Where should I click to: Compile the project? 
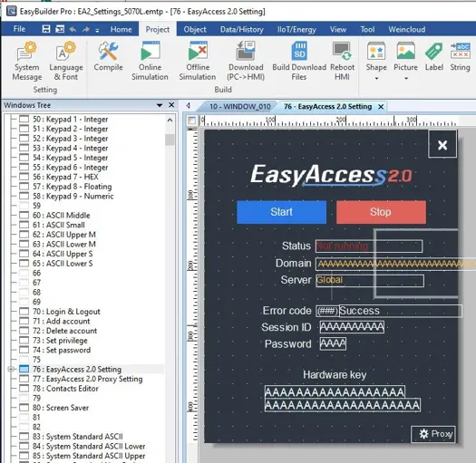[108, 57]
